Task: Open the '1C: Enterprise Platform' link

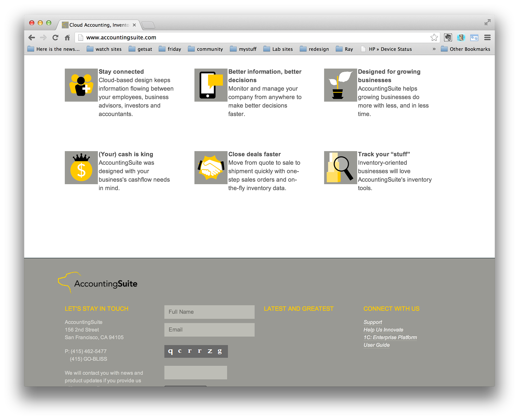Action: click(x=390, y=337)
